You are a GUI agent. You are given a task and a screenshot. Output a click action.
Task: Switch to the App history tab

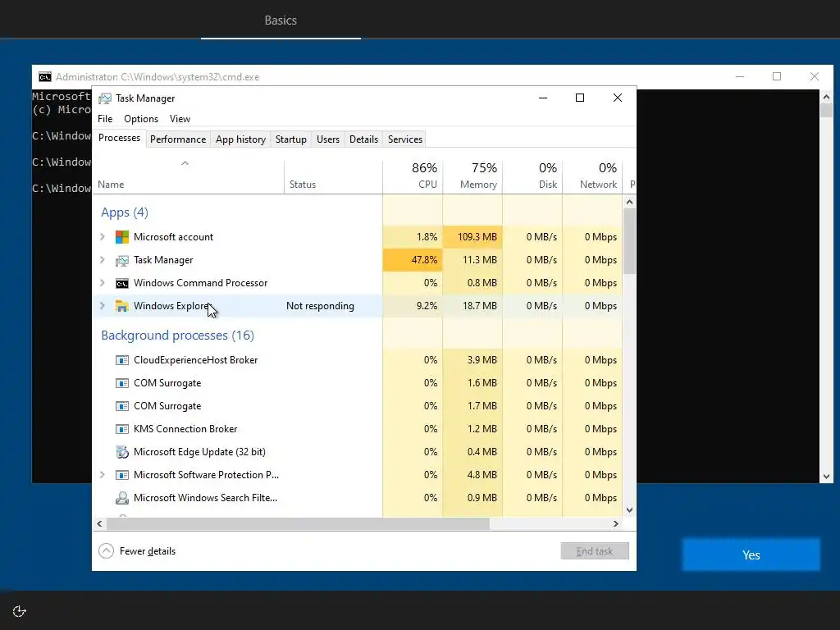point(240,139)
